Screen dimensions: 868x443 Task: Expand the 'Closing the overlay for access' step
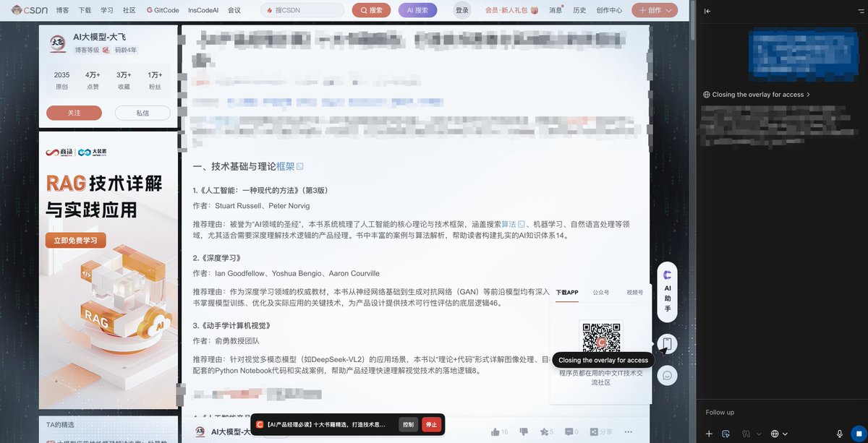click(x=756, y=95)
